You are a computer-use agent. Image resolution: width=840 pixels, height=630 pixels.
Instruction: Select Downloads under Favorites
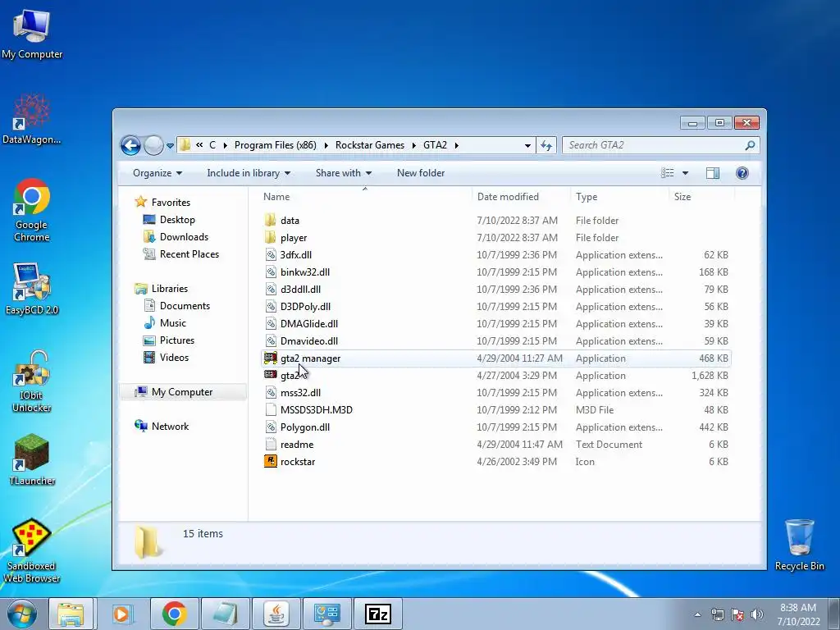[184, 237]
